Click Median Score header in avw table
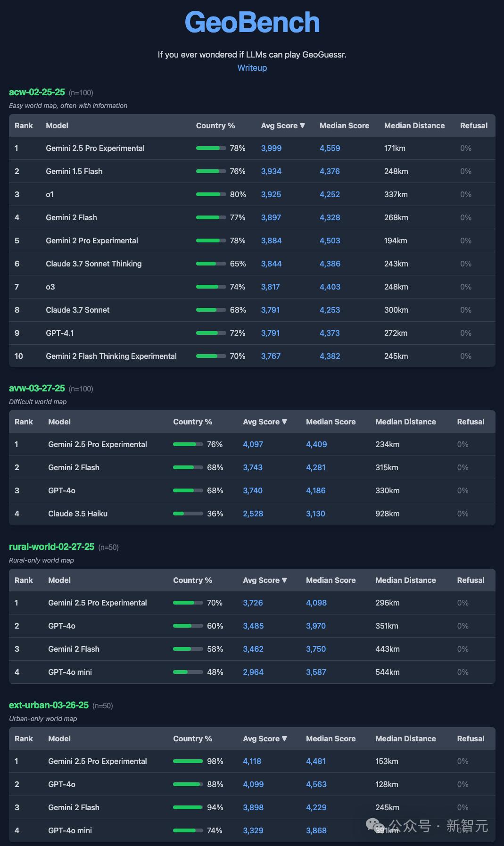The image size is (504, 846). point(330,422)
